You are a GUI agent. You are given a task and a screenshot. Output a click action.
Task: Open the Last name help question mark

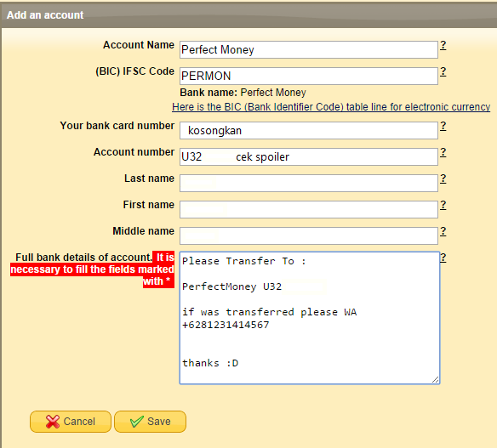443,179
